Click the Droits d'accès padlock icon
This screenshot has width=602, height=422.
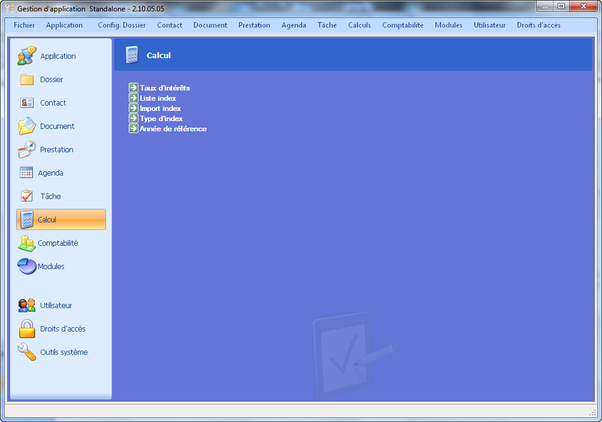[27, 329]
